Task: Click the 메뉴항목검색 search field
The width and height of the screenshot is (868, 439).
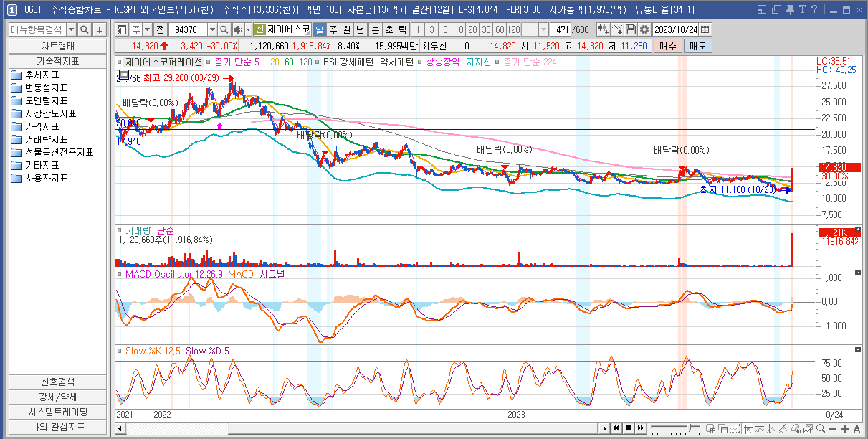Action: [37, 29]
